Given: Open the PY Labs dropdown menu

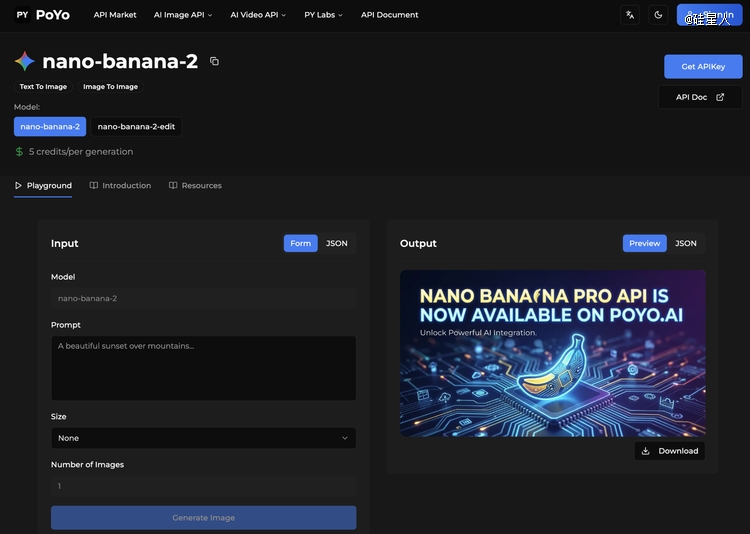Looking at the screenshot, I should (x=323, y=15).
